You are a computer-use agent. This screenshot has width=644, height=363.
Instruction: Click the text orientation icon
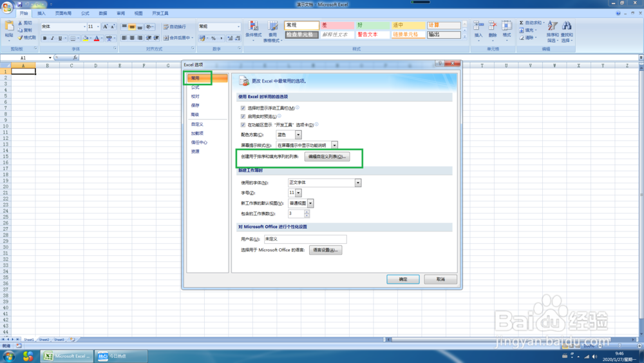pyautogui.click(x=149, y=26)
